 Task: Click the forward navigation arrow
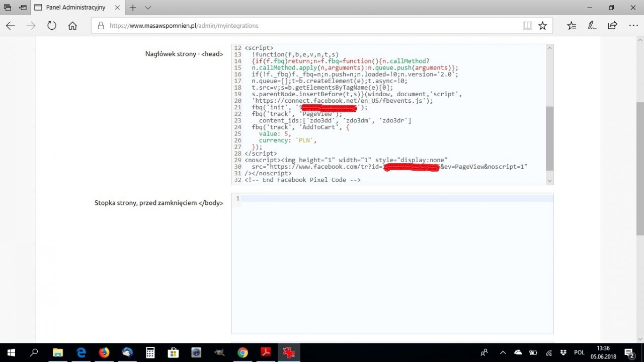(31, 26)
